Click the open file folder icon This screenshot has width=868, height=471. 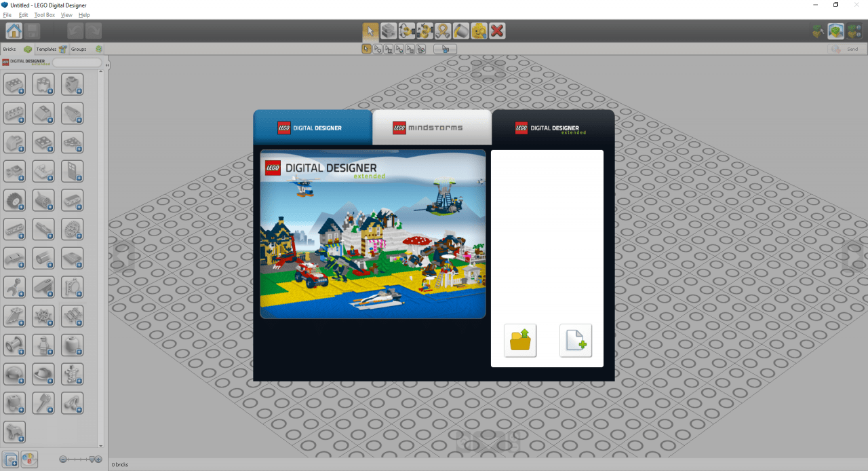click(x=520, y=340)
